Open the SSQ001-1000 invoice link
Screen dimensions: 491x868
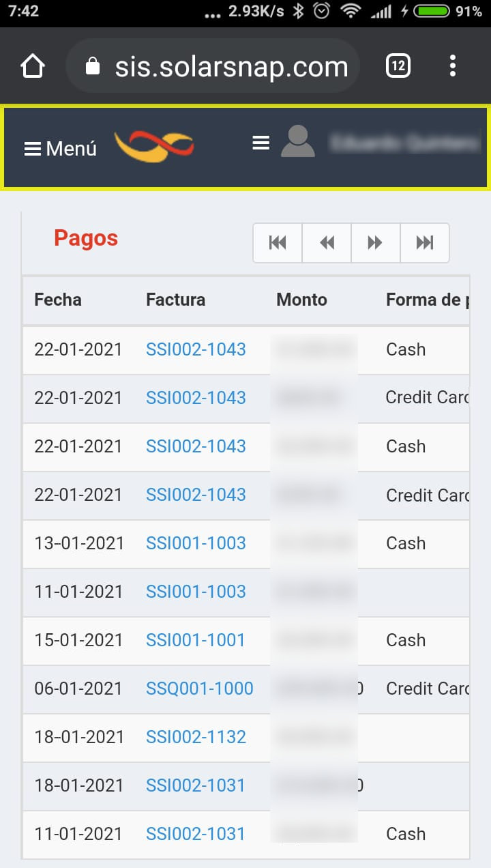tap(200, 689)
